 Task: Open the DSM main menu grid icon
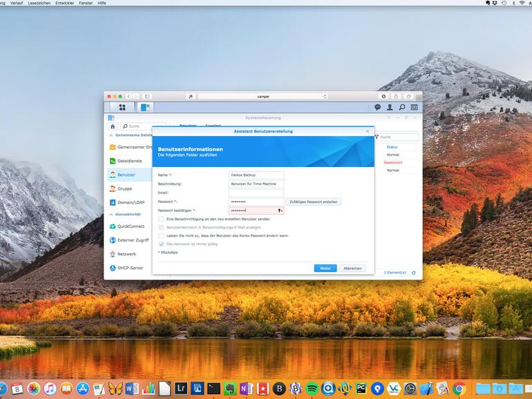(x=122, y=107)
